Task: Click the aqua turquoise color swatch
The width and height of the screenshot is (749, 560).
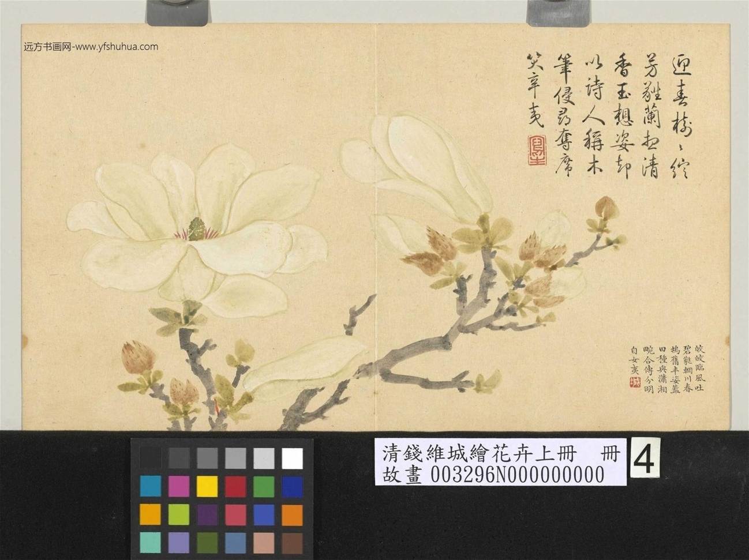Action: click(x=151, y=543)
